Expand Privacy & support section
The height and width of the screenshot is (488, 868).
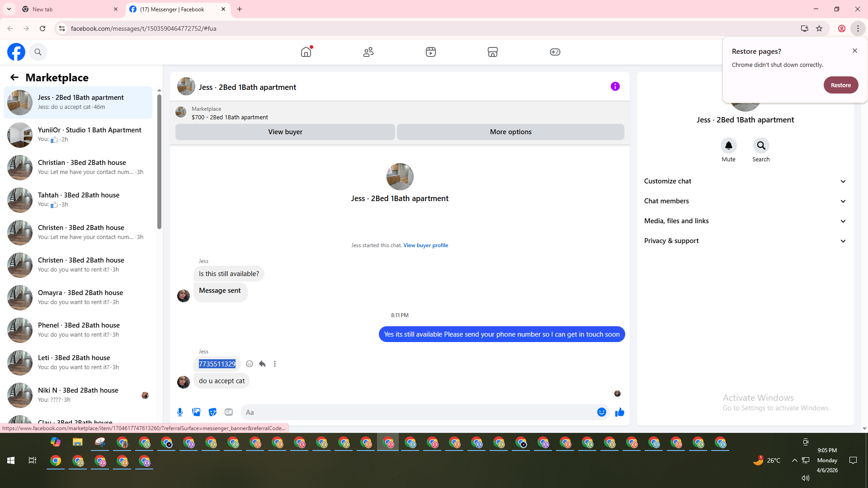pyautogui.click(x=745, y=241)
